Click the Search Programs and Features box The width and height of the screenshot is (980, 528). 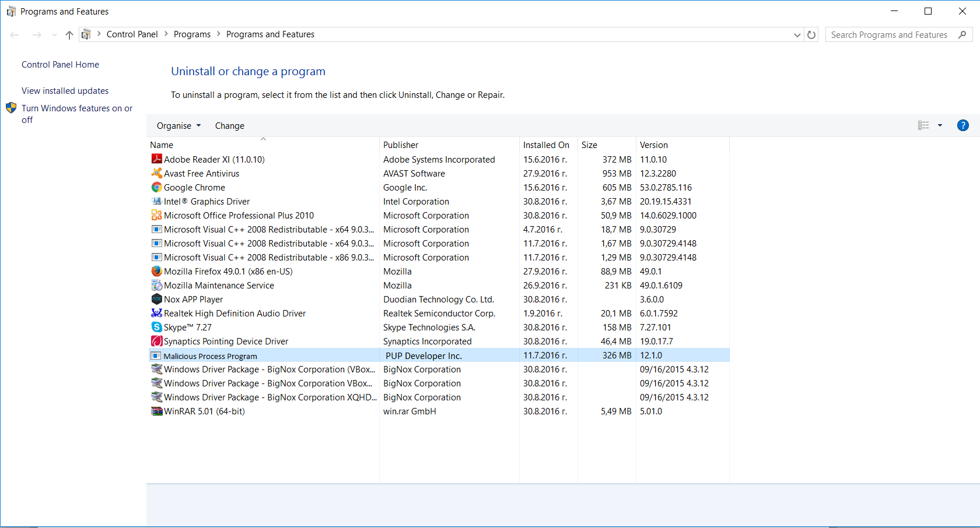coord(889,35)
